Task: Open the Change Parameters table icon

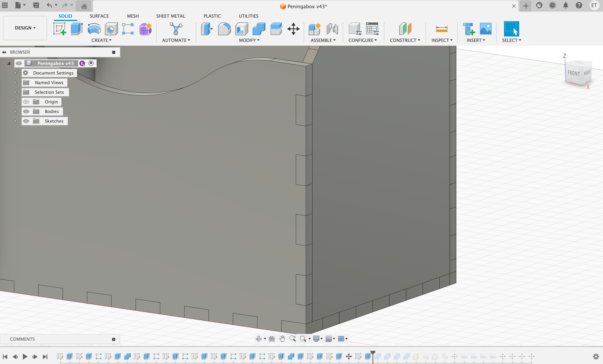Action: tap(372, 29)
